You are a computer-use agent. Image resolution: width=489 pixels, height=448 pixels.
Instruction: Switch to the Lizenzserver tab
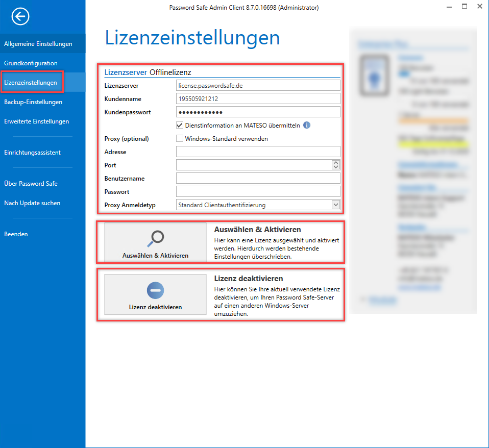coord(126,72)
